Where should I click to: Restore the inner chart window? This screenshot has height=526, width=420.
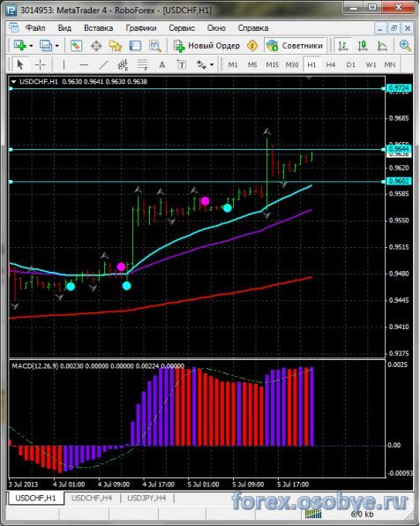coord(394,28)
